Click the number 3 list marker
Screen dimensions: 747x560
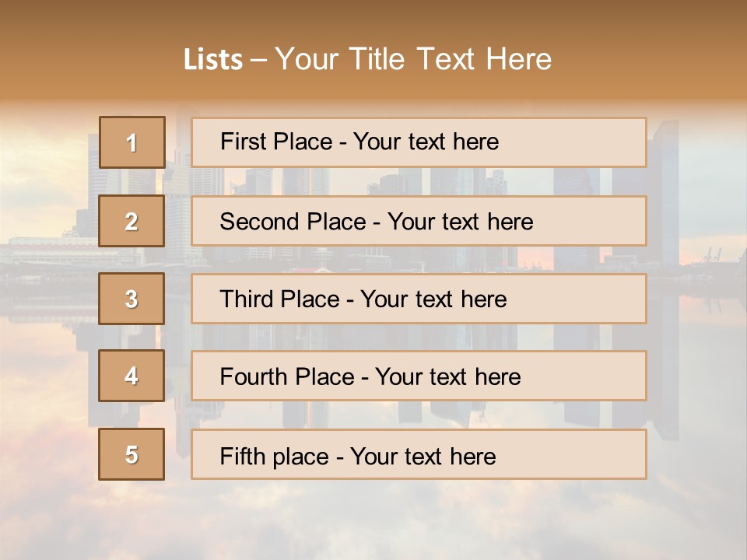point(132,299)
